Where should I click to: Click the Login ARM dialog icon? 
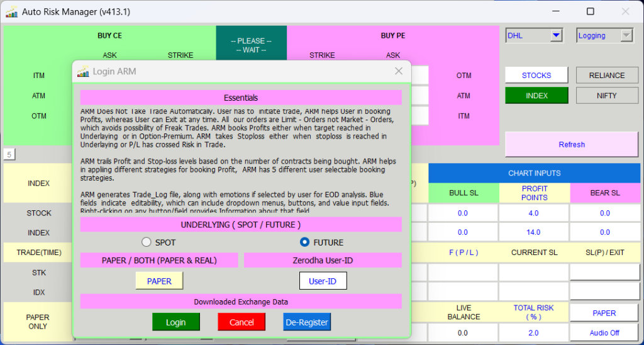[x=84, y=71]
